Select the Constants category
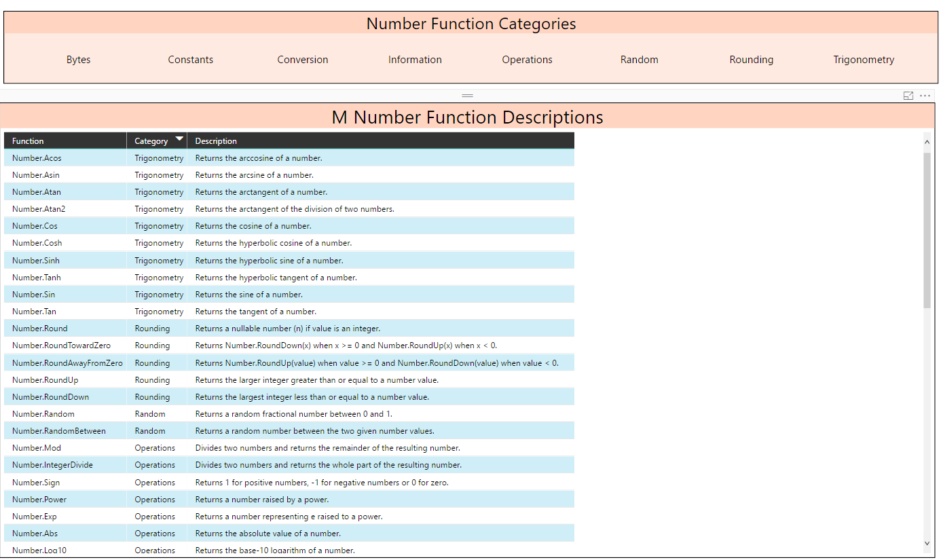 190,59
